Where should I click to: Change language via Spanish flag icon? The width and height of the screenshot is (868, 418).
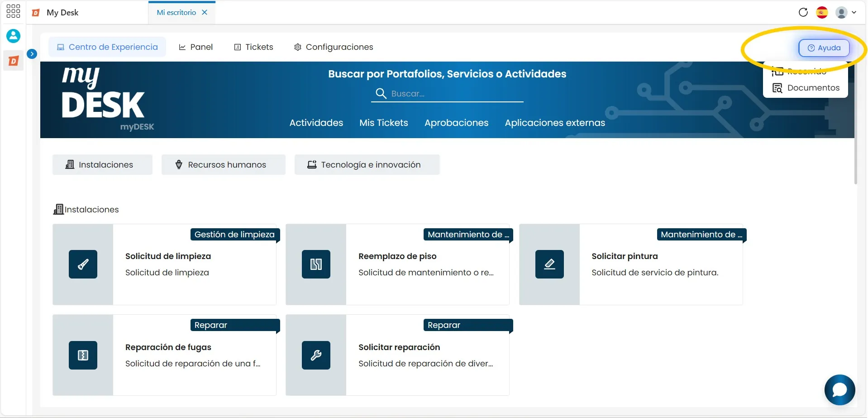tap(822, 12)
